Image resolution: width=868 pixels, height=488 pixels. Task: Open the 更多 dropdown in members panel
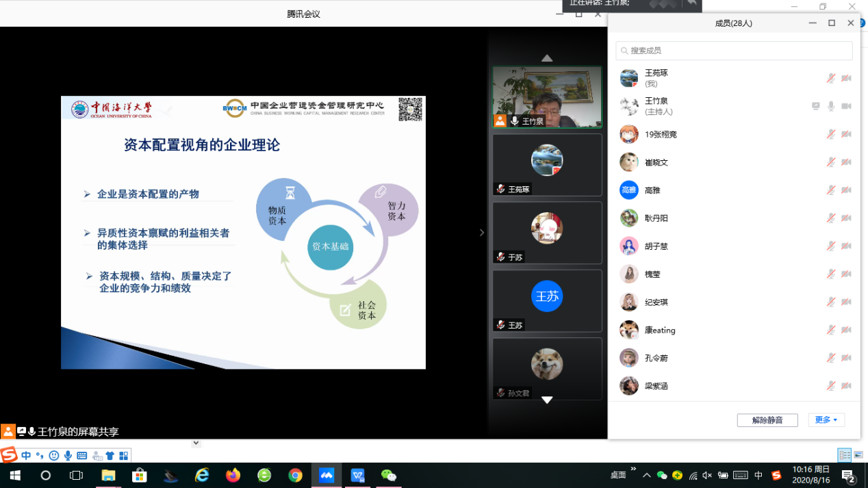tap(826, 420)
